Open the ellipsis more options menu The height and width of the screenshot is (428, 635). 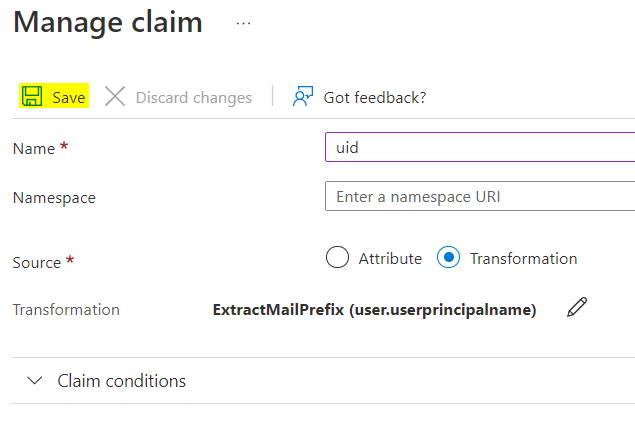tap(244, 22)
